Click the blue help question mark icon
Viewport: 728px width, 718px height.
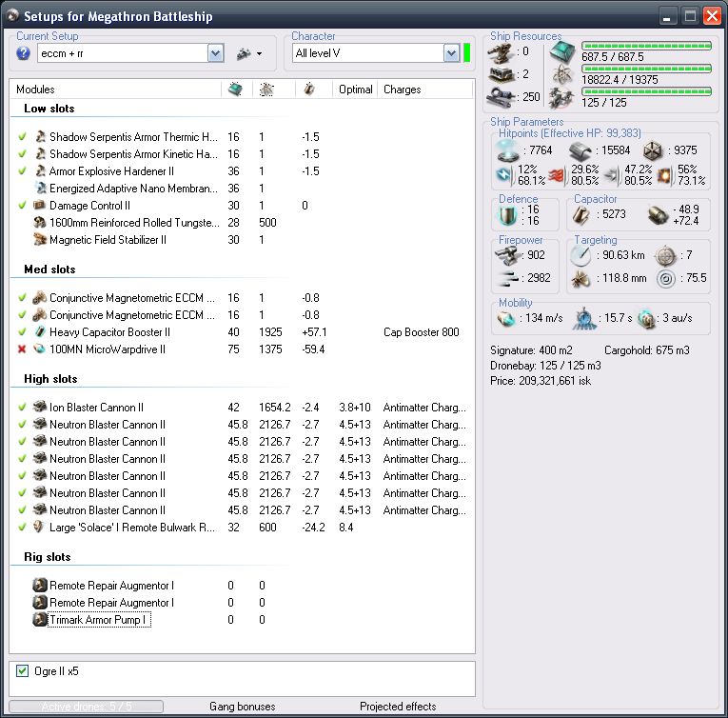pos(23,53)
